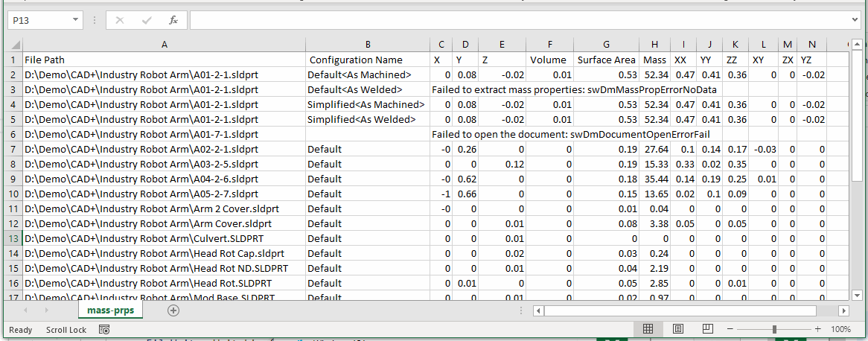Click the macro recording status bar icon

click(104, 329)
